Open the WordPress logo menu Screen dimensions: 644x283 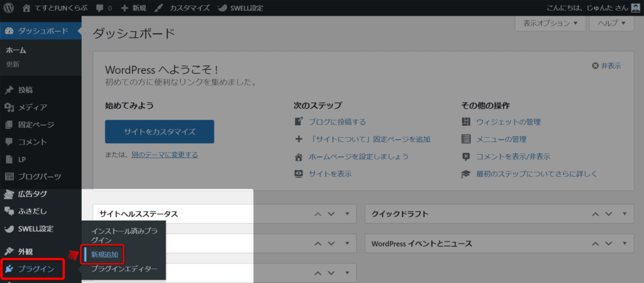(9, 8)
